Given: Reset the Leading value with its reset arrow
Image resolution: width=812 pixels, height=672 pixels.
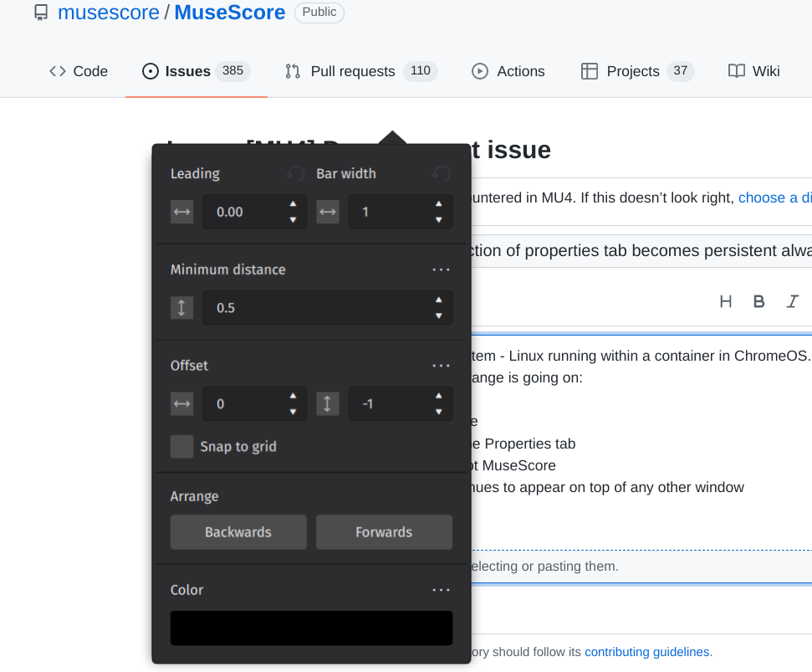Looking at the screenshot, I should (294, 173).
